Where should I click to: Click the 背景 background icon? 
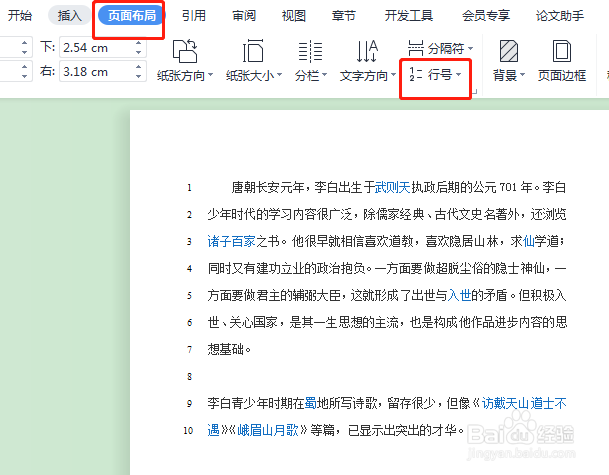[x=509, y=51]
